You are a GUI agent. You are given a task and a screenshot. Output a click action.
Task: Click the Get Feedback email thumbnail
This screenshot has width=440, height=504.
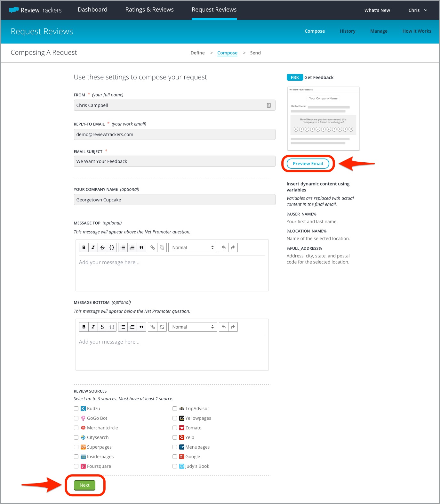[324, 118]
